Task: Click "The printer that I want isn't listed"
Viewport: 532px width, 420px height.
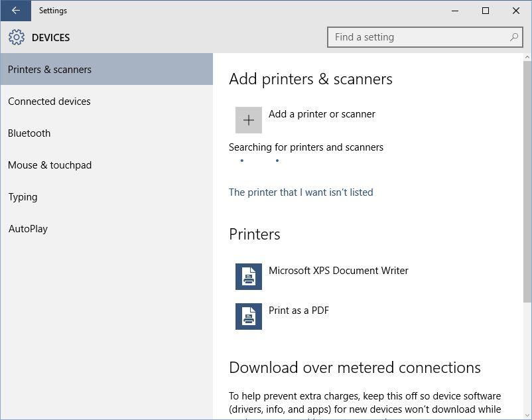Action: point(301,192)
